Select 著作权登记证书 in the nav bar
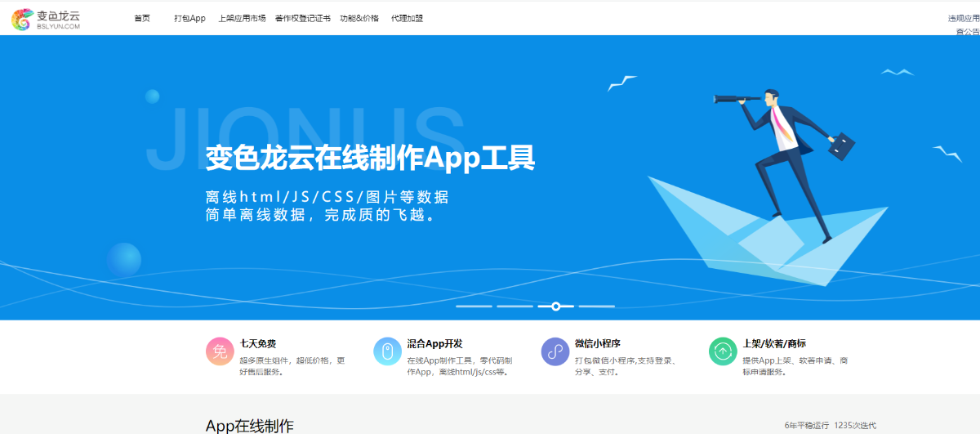This screenshot has width=980, height=434. [x=303, y=18]
